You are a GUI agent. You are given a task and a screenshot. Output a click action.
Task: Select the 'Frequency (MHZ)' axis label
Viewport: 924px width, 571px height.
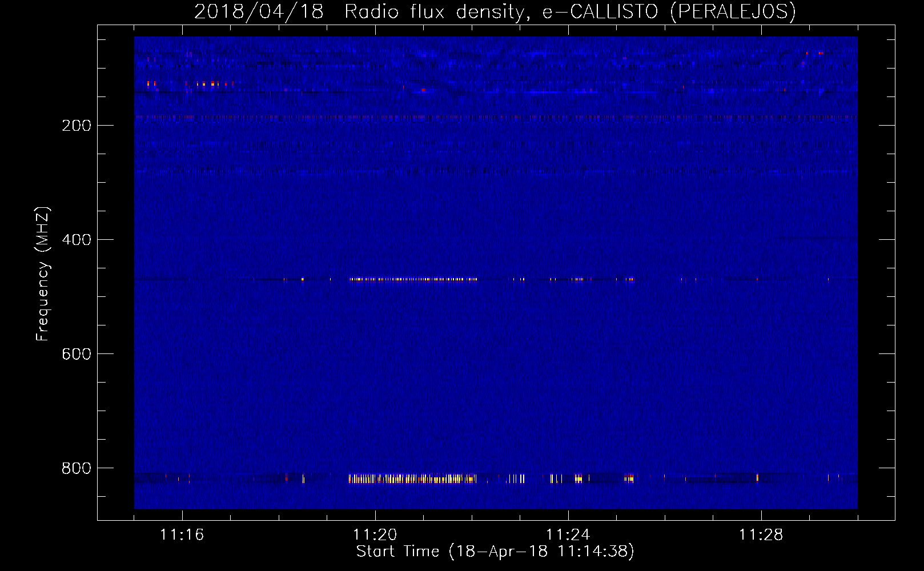(x=43, y=274)
